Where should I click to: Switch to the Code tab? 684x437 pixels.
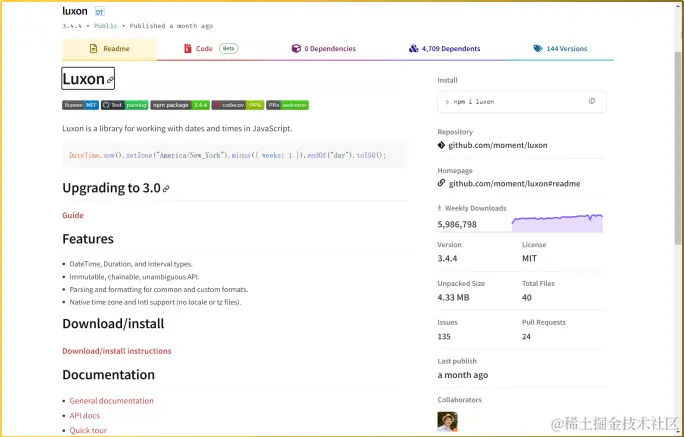(211, 49)
